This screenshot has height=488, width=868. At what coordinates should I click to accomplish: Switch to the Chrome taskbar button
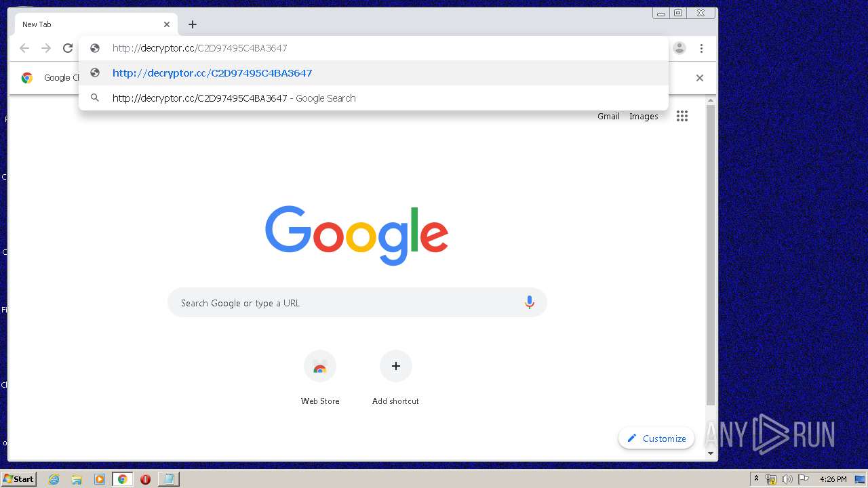tap(123, 479)
